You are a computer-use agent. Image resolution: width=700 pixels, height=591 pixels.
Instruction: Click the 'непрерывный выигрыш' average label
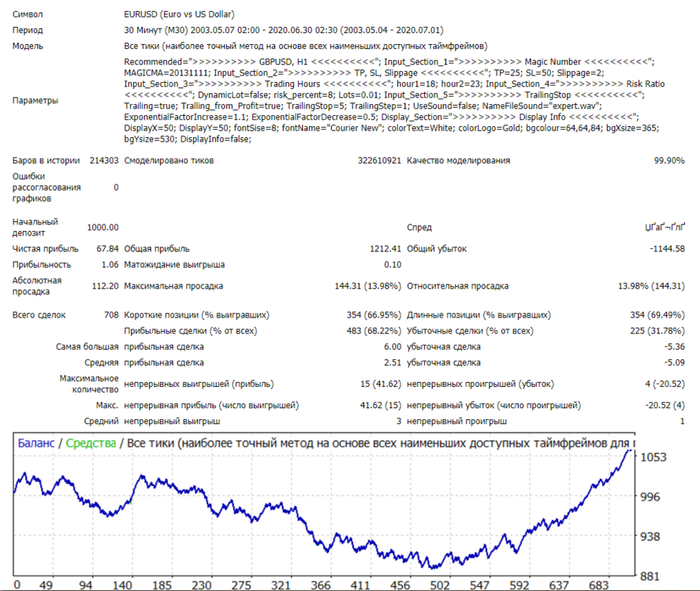click(x=172, y=422)
